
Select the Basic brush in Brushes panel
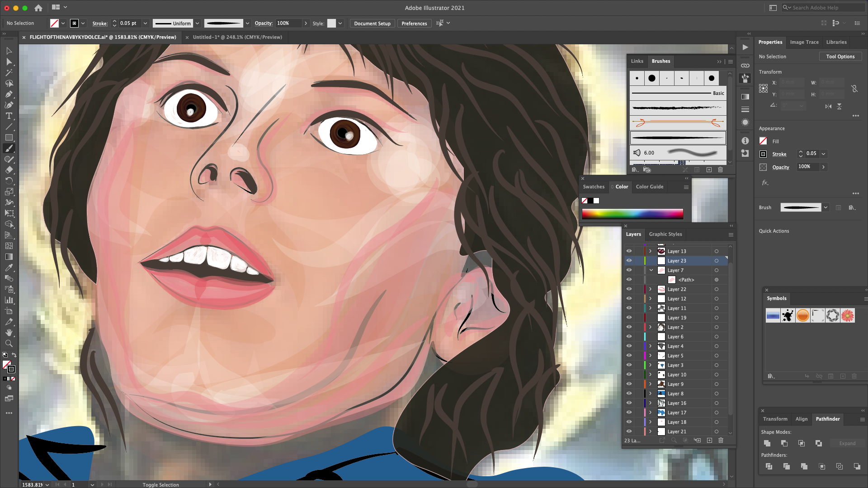[678, 93]
